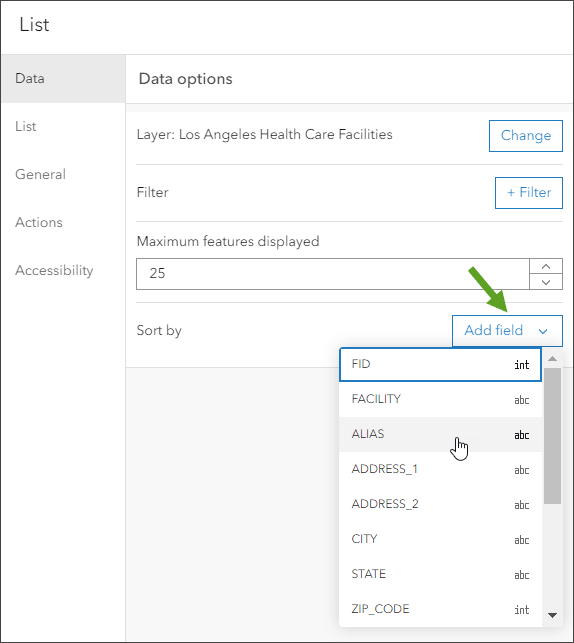Screen dimensions: 574x643
Task: Choose CITY from the dropdown list
Action: click(x=440, y=539)
